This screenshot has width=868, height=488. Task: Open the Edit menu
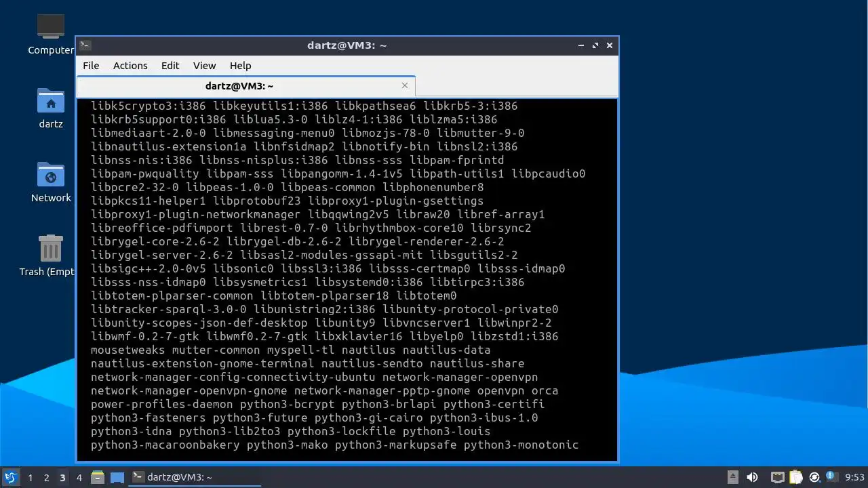170,66
